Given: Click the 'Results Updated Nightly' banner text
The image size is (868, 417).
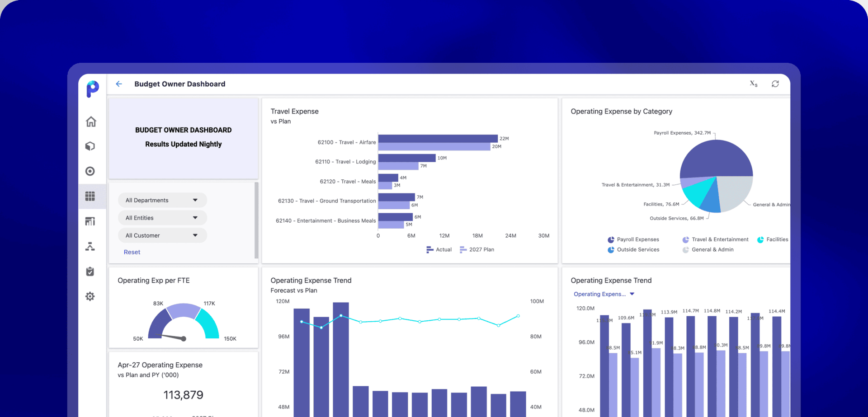Looking at the screenshot, I should point(184,144).
